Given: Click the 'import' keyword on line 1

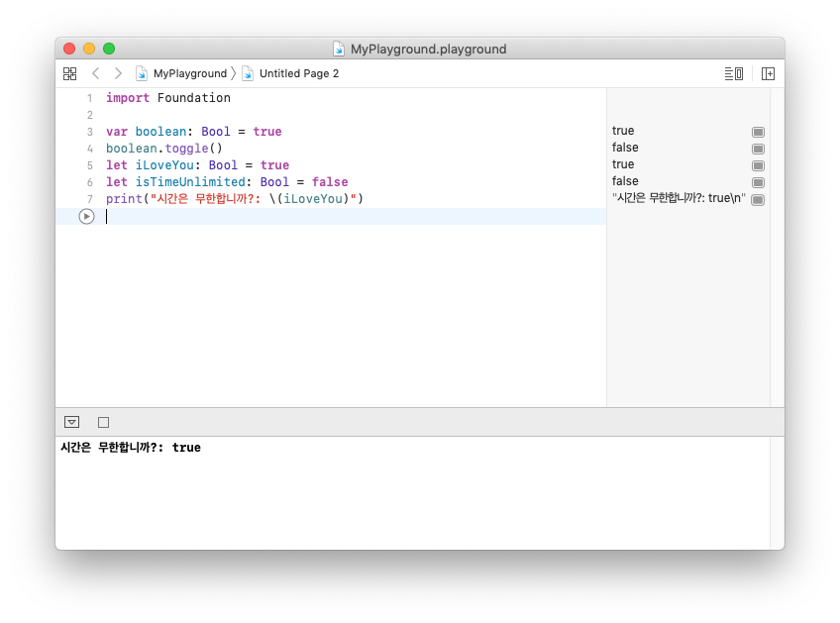Looking at the screenshot, I should tap(128, 98).
